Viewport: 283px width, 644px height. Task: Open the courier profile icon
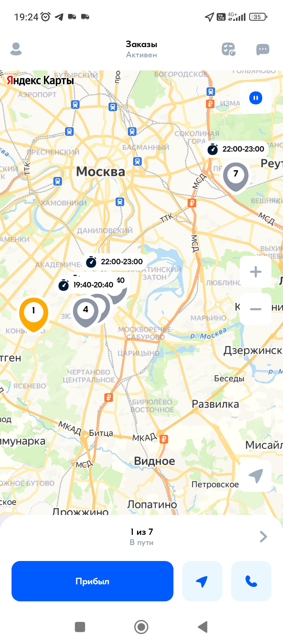(16, 49)
